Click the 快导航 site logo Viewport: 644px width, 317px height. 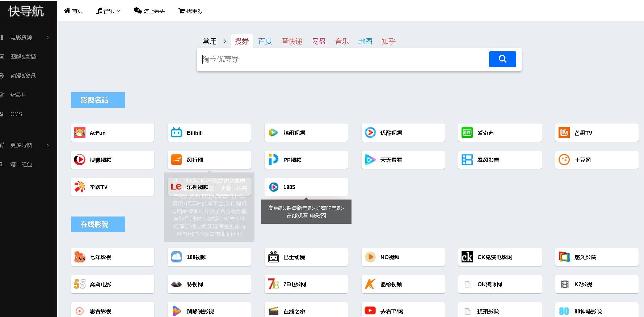pos(26,11)
